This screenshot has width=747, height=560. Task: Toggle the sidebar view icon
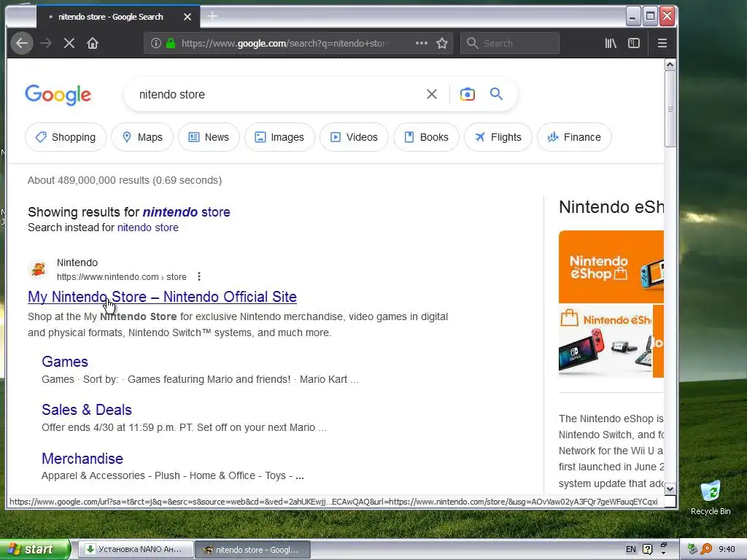(x=634, y=43)
